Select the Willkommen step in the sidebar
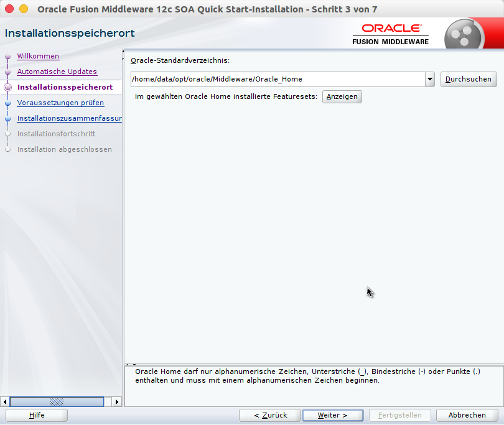The width and height of the screenshot is (504, 425). pos(38,56)
